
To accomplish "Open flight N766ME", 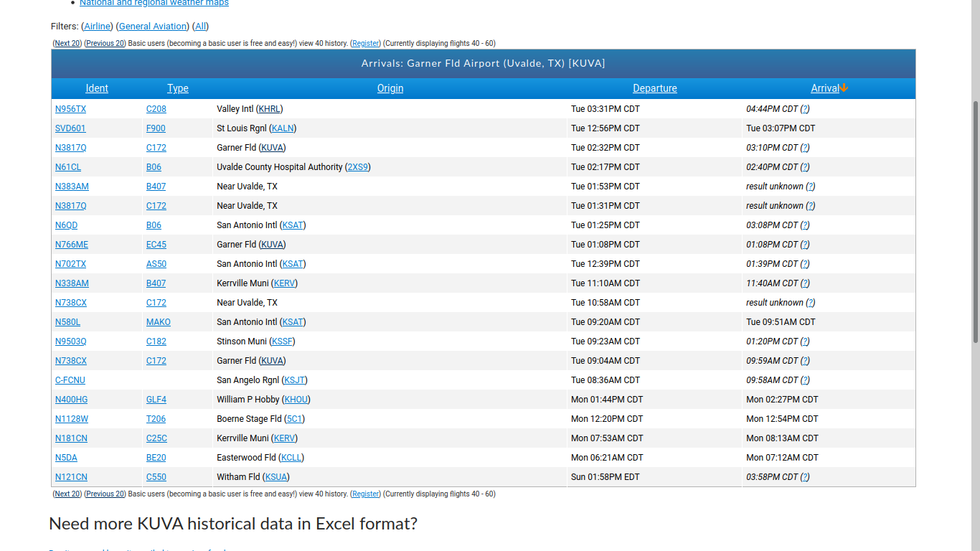I will [72, 245].
